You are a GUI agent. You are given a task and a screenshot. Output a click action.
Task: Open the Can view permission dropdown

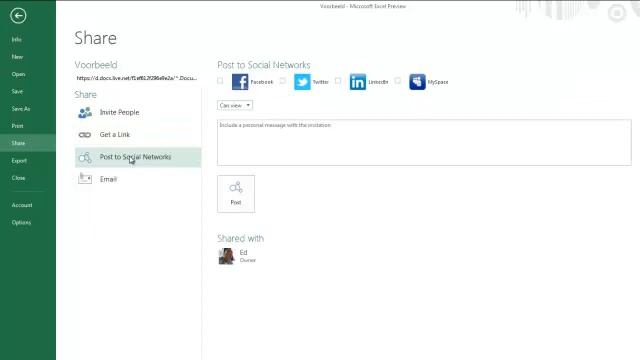click(235, 105)
